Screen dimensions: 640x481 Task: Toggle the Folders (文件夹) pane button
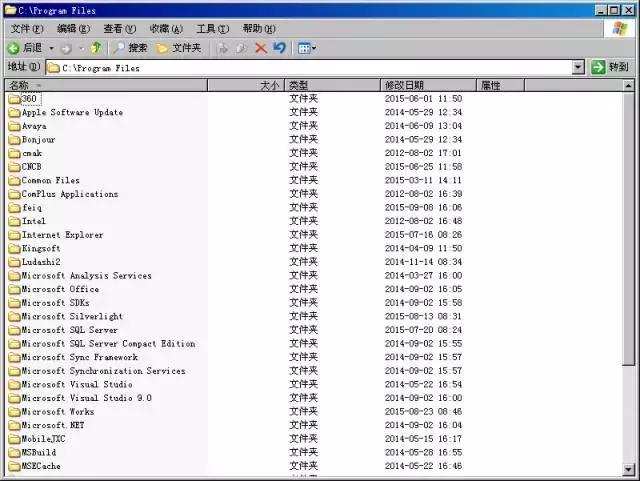click(179, 48)
